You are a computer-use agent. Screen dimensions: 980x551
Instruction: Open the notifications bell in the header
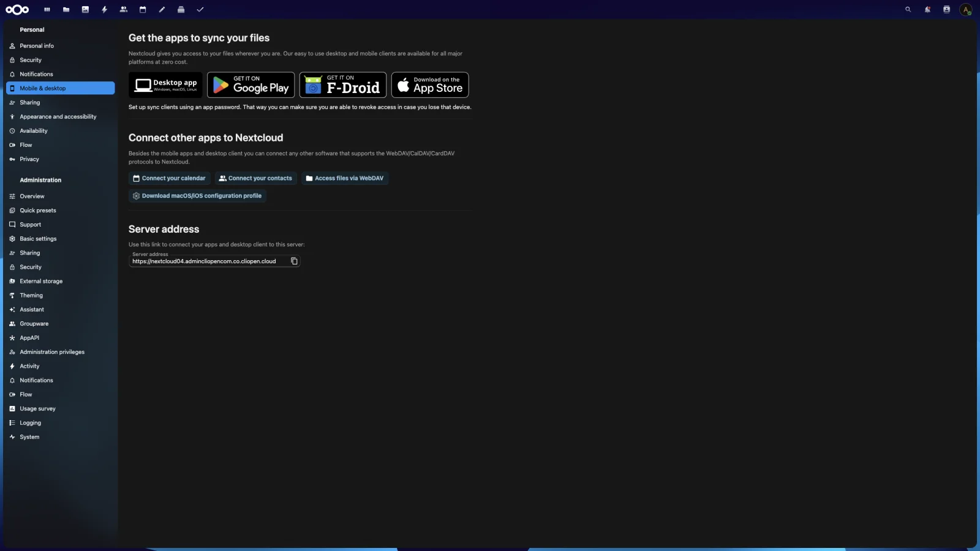point(927,10)
